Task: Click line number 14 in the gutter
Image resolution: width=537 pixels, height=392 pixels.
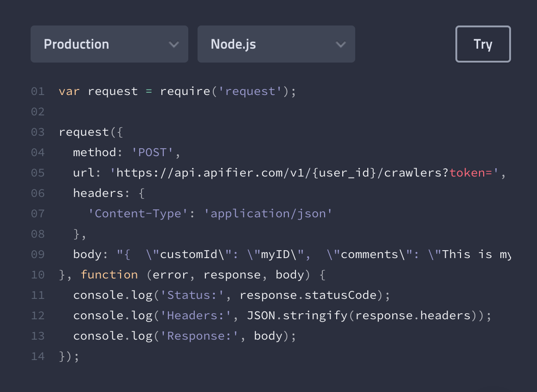Action: [x=38, y=356]
